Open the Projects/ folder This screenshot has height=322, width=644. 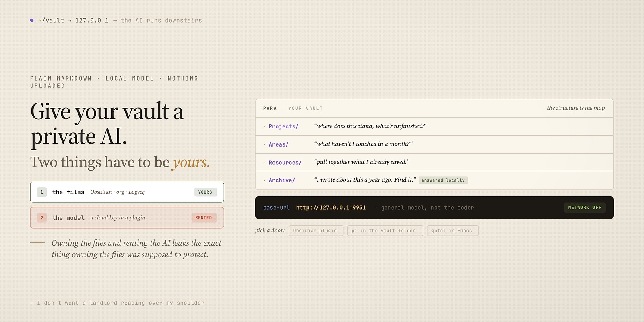(x=283, y=126)
